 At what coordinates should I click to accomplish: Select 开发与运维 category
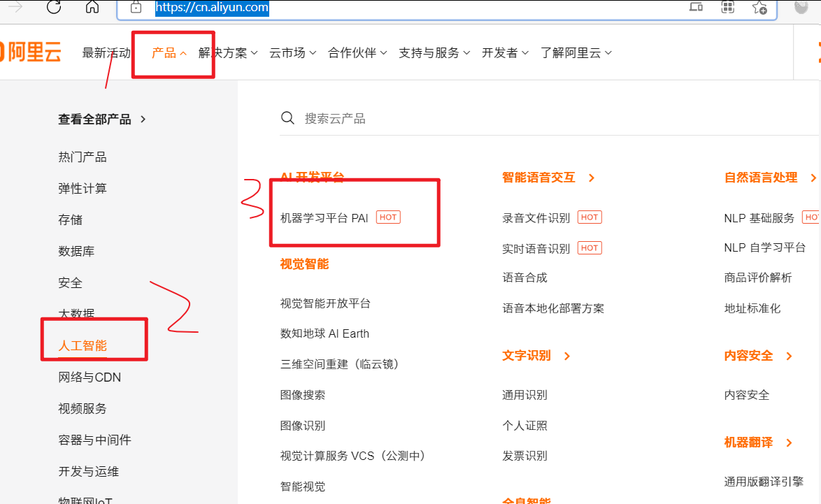coord(89,472)
